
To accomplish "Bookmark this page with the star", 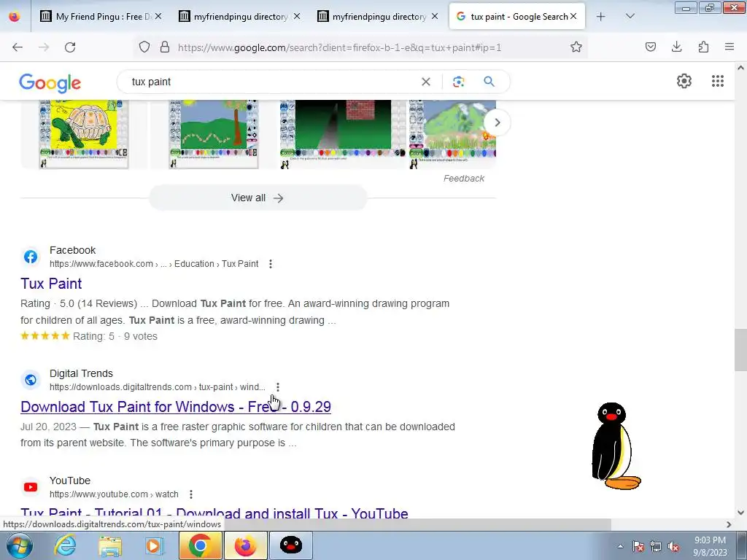I will click(576, 47).
